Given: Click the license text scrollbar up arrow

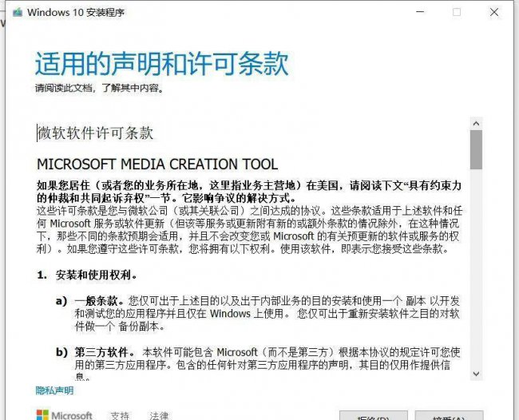Looking at the screenshot, I should [x=477, y=124].
